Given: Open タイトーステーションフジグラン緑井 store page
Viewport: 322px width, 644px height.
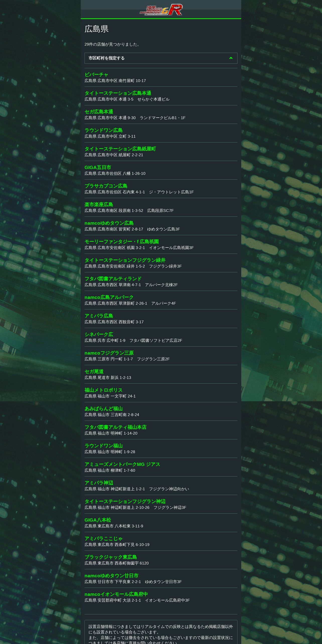Looking at the screenshot, I should pos(125,260).
